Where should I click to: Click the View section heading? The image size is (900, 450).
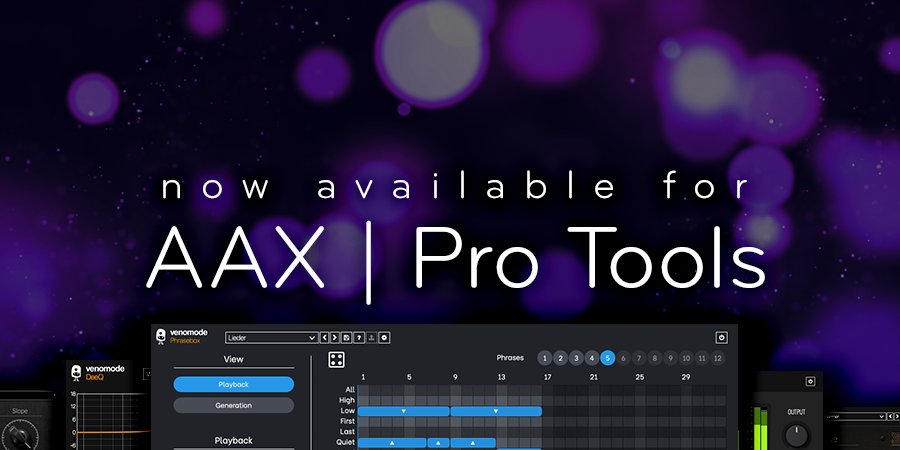234,359
